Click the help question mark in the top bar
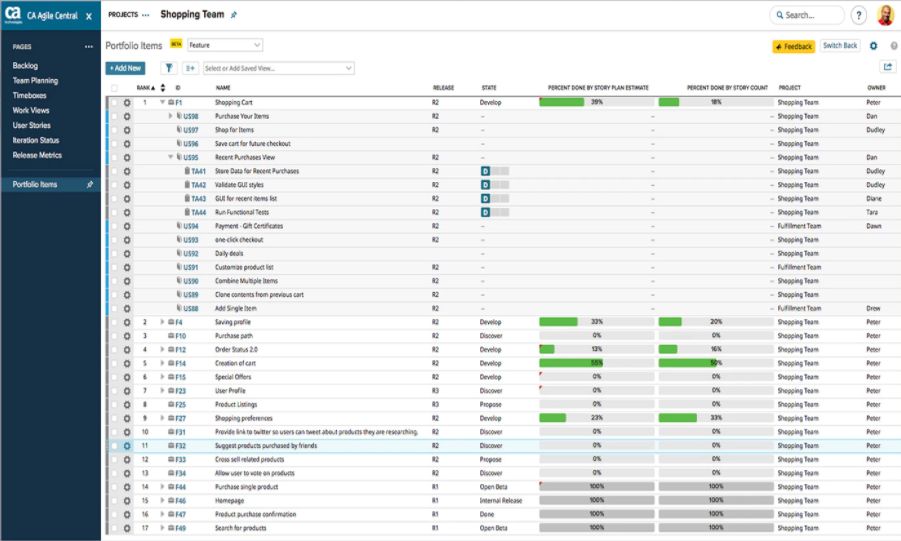This screenshot has width=901, height=541. pos(858,15)
